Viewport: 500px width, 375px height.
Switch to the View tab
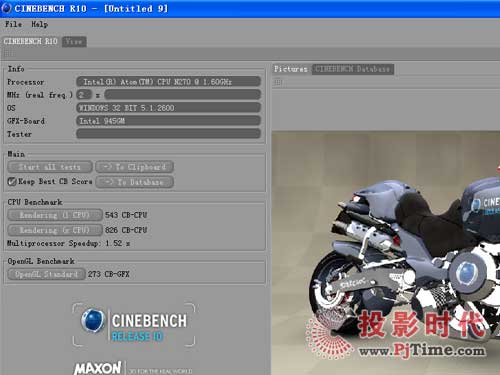74,42
